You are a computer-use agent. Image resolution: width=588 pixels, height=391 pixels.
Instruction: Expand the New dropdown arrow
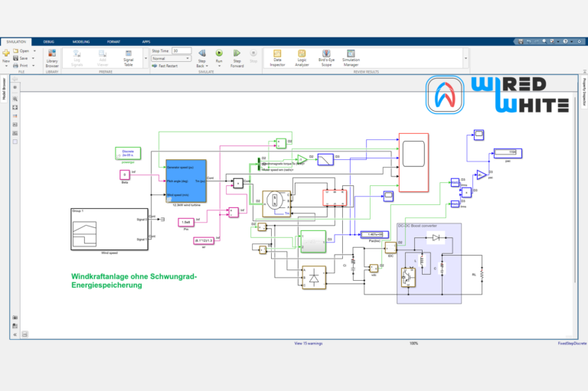point(6,66)
